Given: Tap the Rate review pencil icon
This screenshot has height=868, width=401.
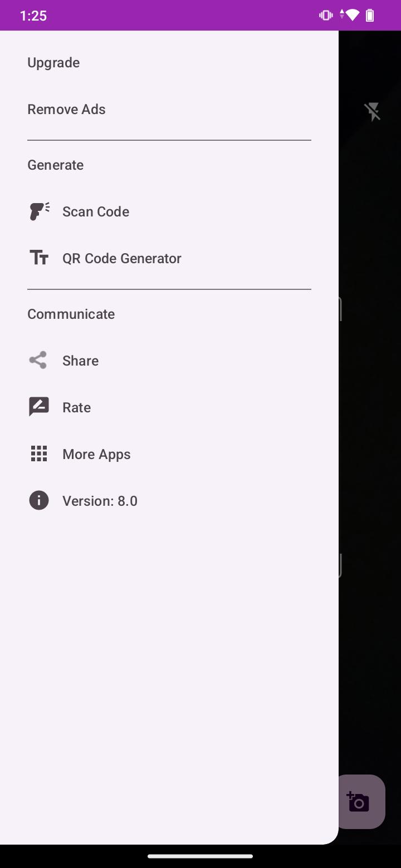Looking at the screenshot, I should pyautogui.click(x=39, y=407).
